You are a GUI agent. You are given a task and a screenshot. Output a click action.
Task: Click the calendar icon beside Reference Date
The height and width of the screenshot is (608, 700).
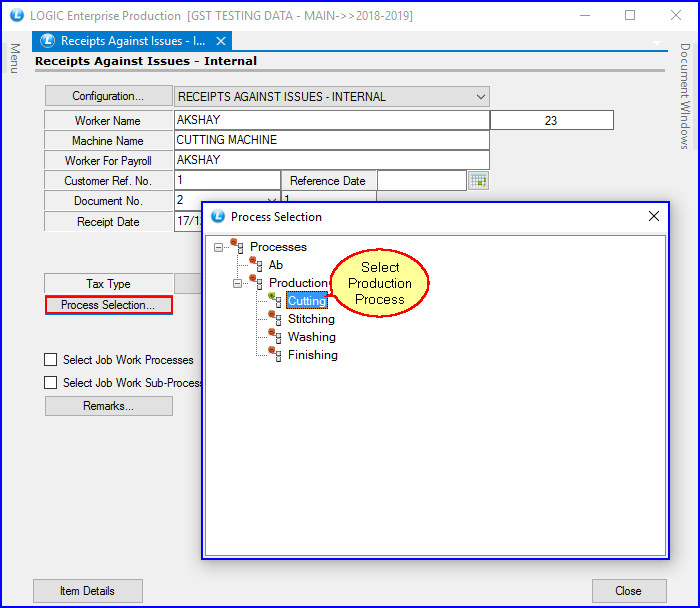coord(478,181)
